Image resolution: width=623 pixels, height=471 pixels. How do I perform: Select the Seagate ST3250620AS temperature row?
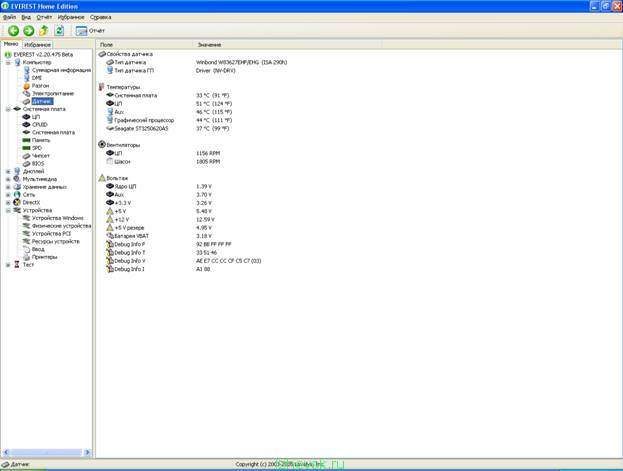(x=168, y=128)
